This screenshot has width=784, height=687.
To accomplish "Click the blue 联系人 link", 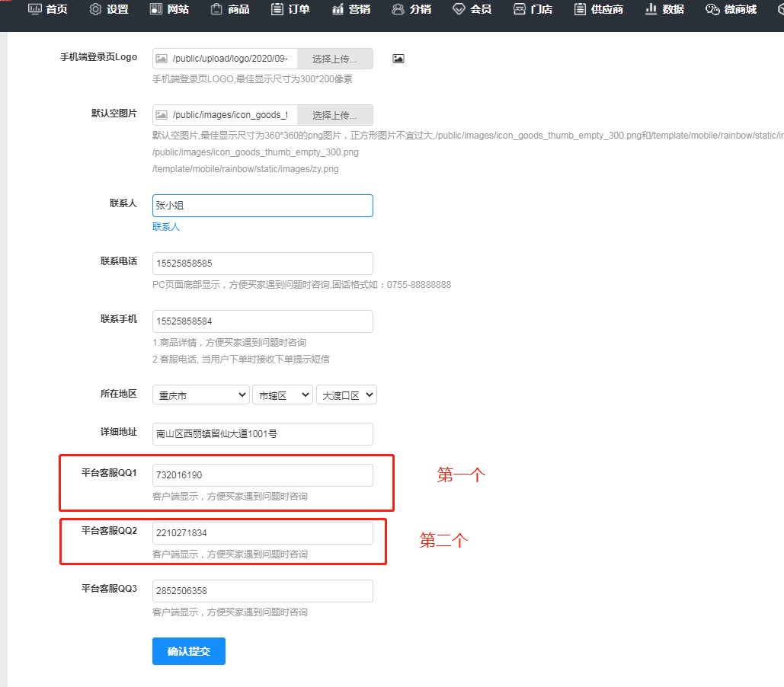I will [x=165, y=226].
